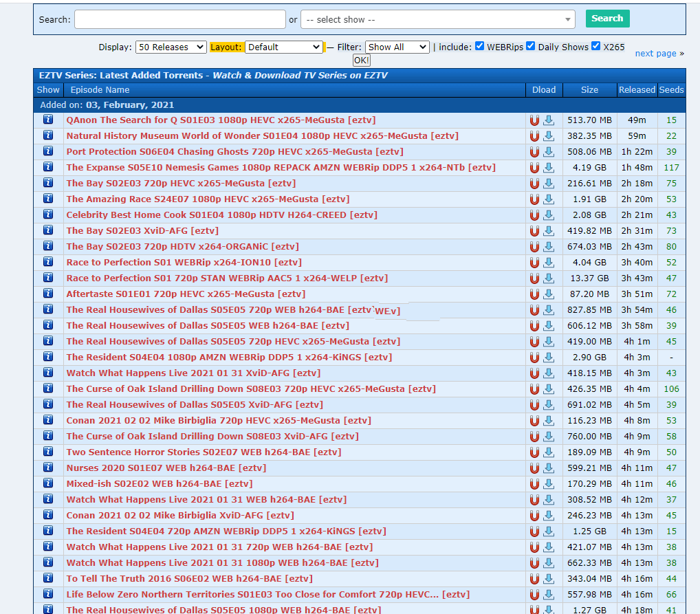
Task: Toggle the WEBRips include checkbox
Action: click(479, 46)
